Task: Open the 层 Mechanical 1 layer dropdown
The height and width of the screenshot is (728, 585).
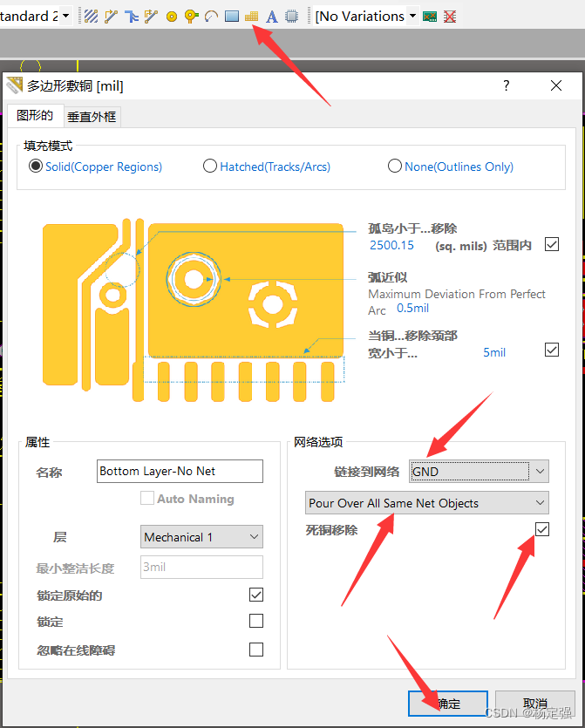Action: click(x=201, y=537)
